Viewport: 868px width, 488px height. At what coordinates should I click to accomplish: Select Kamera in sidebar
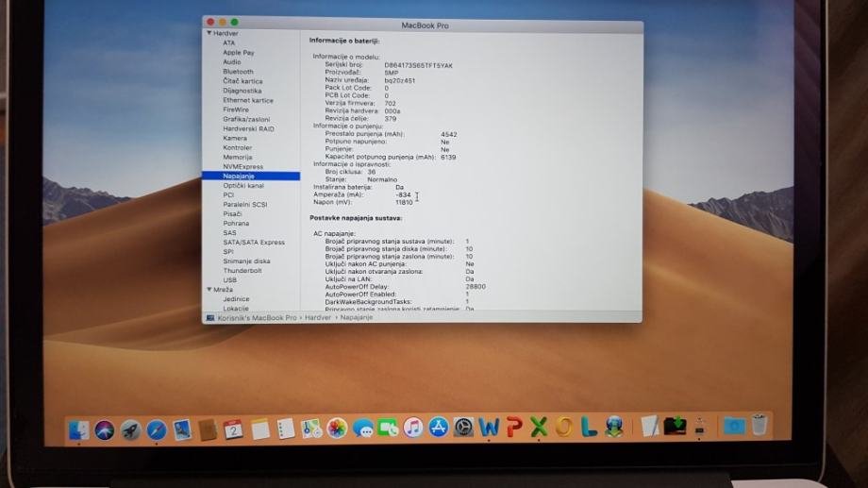coord(235,138)
